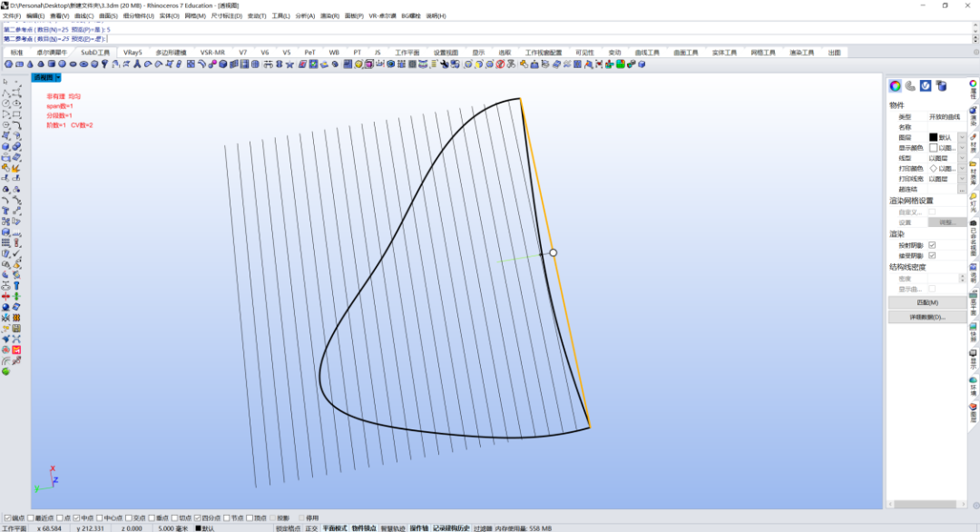Enable the 中心点 object snap
Viewport: 980px width, 532px height.
100,518
